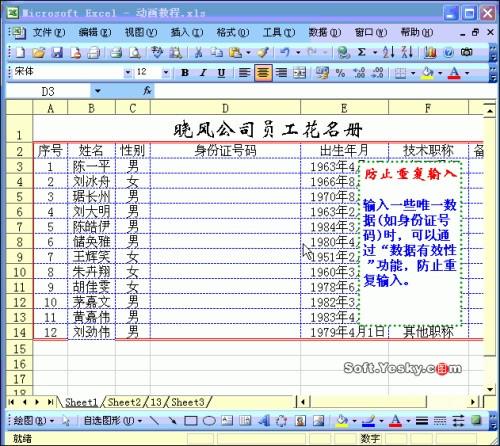Open the 自选图形 AutoShapes button
Image resolution: width=500 pixels, height=446 pixels.
pyautogui.click(x=113, y=421)
